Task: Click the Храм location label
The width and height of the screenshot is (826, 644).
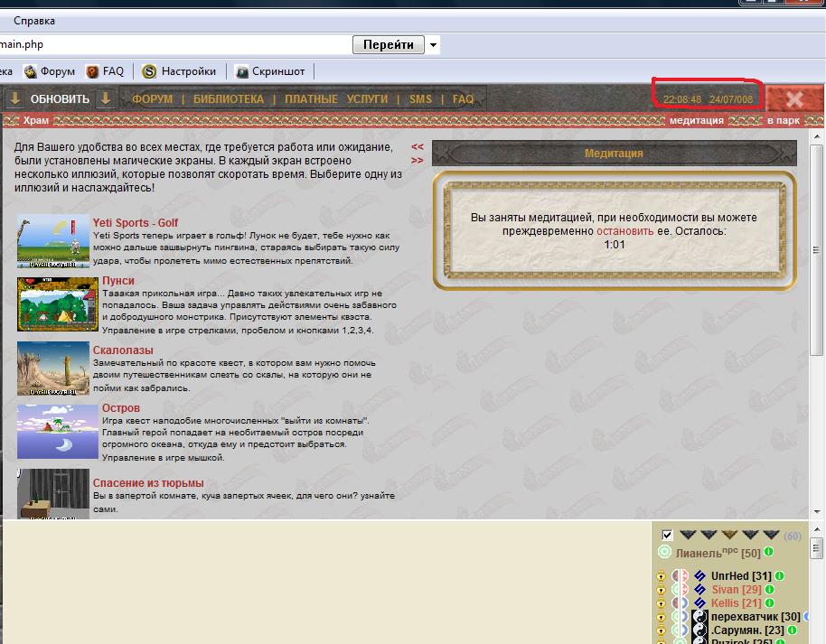Action: point(36,120)
